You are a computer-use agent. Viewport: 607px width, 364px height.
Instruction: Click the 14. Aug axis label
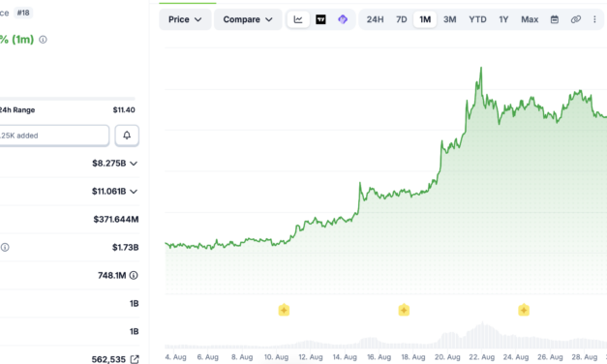click(345, 357)
